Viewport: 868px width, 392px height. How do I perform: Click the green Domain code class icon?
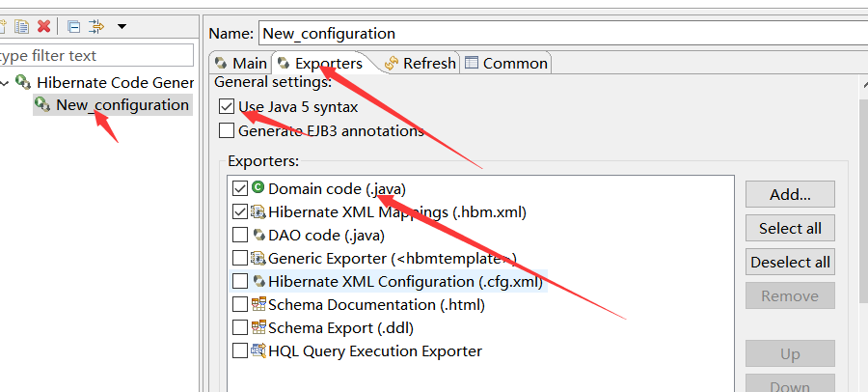258,188
